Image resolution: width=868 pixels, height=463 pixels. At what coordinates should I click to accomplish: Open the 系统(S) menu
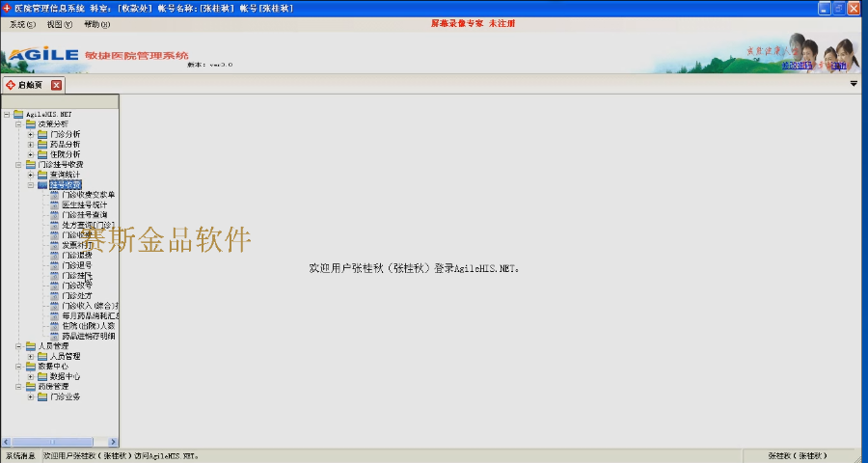pos(23,24)
